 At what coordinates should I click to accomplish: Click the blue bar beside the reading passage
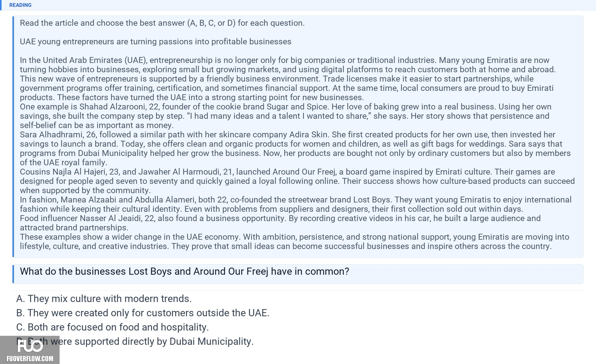click(x=13, y=136)
